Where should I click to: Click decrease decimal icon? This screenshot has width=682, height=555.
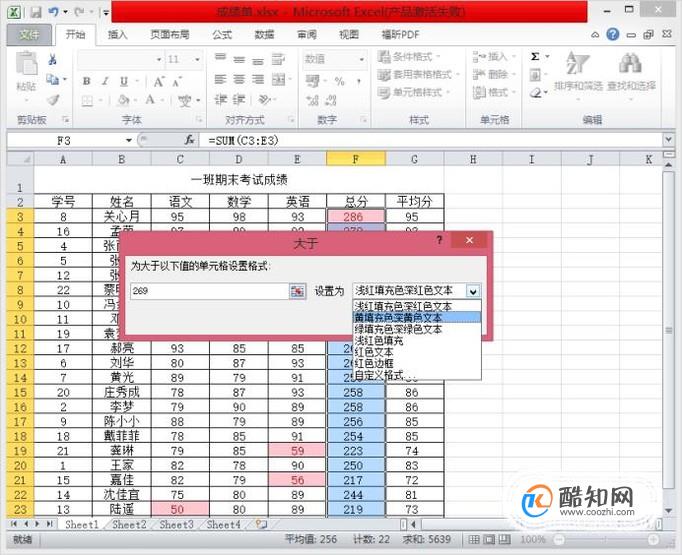point(331,100)
